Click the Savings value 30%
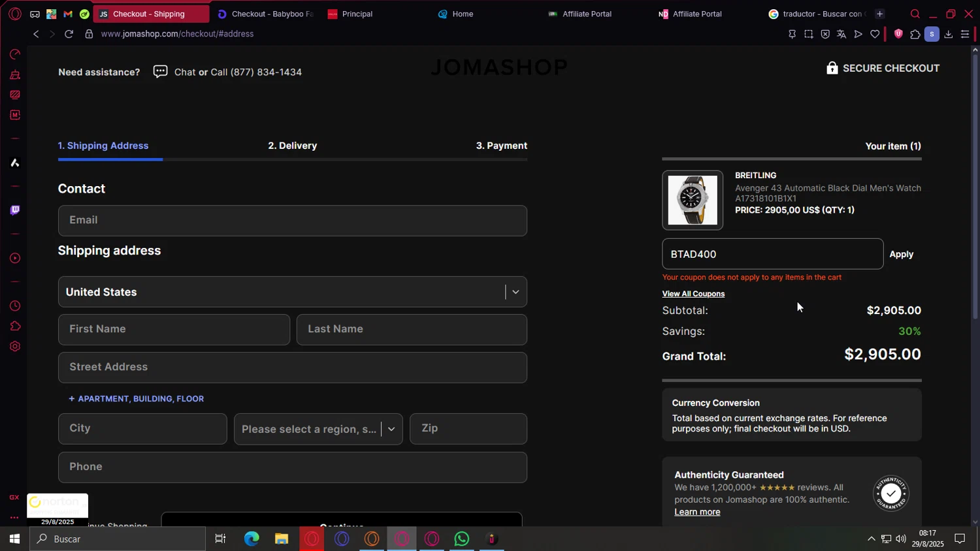Image resolution: width=980 pixels, height=551 pixels. tap(910, 332)
